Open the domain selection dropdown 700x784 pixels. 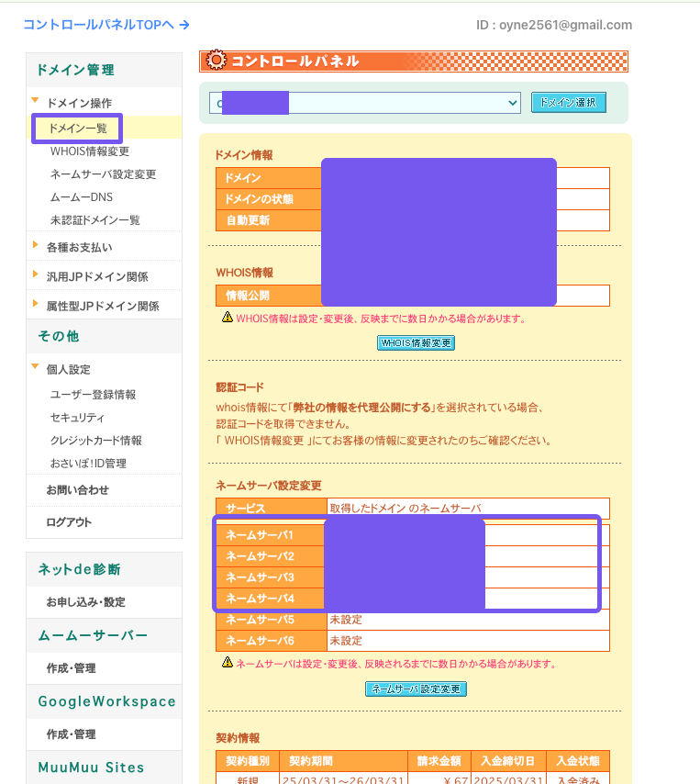365,103
